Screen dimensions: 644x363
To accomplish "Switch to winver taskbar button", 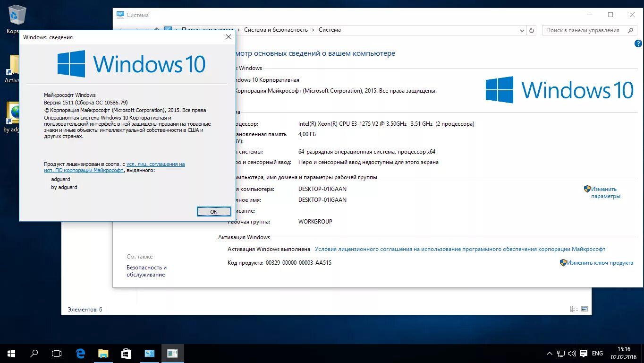I will [x=172, y=353].
